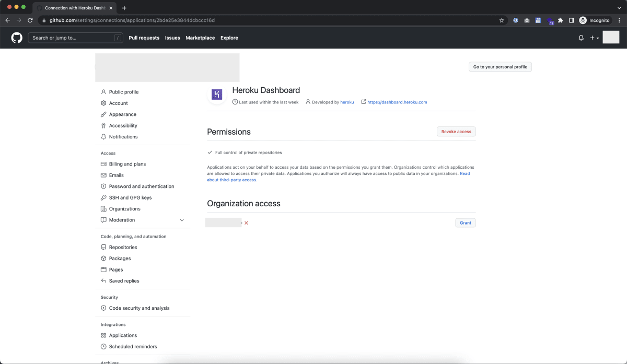Image resolution: width=627 pixels, height=364 pixels.
Task: Go to SSH and GPG keys
Action: [x=131, y=198]
